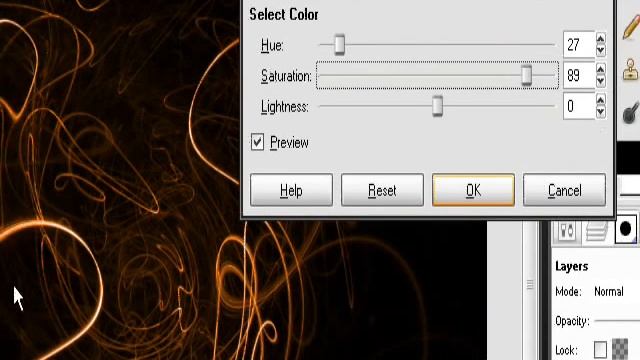Click the dock separator grip handle
Viewport: 640px width, 360px height.
point(530,284)
